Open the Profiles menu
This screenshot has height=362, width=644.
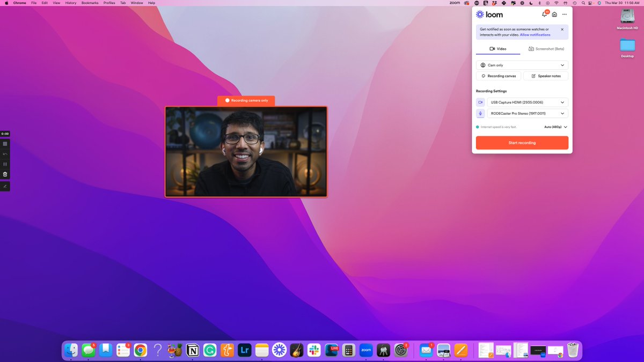pos(109,3)
